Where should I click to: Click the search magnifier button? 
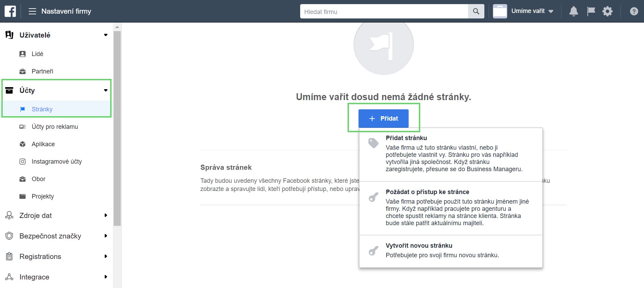(476, 12)
